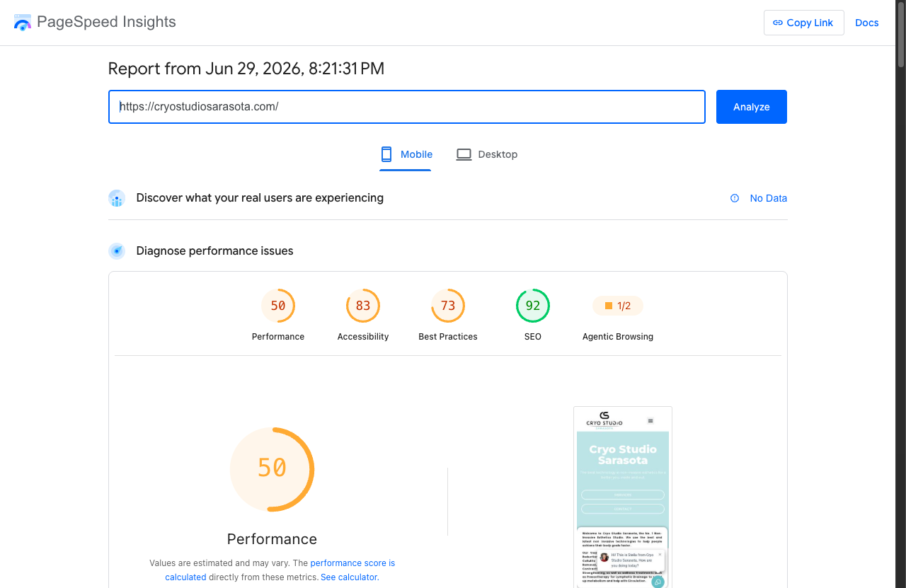Click the No Data link
906x588 pixels.
pyautogui.click(x=768, y=198)
